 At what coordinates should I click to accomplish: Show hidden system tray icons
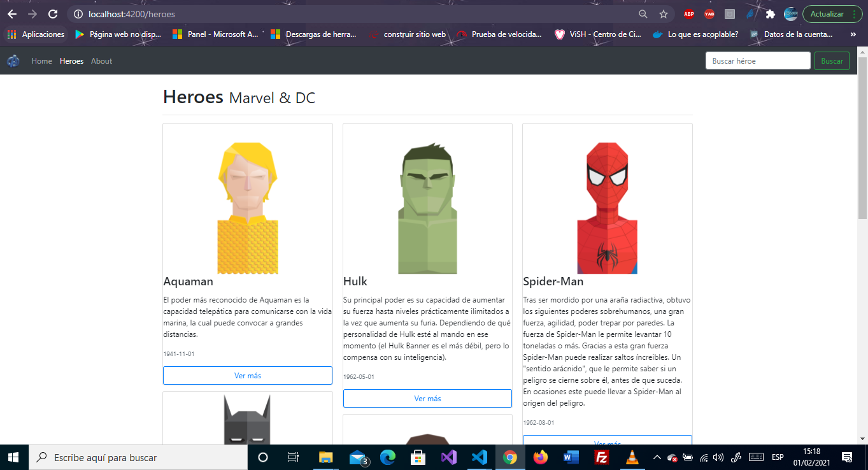coord(657,457)
